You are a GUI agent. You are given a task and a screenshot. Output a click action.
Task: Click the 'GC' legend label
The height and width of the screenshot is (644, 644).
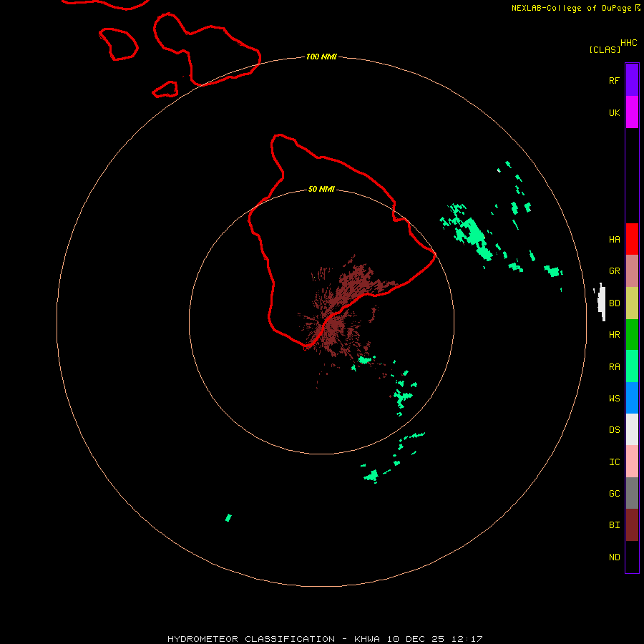[614, 494]
